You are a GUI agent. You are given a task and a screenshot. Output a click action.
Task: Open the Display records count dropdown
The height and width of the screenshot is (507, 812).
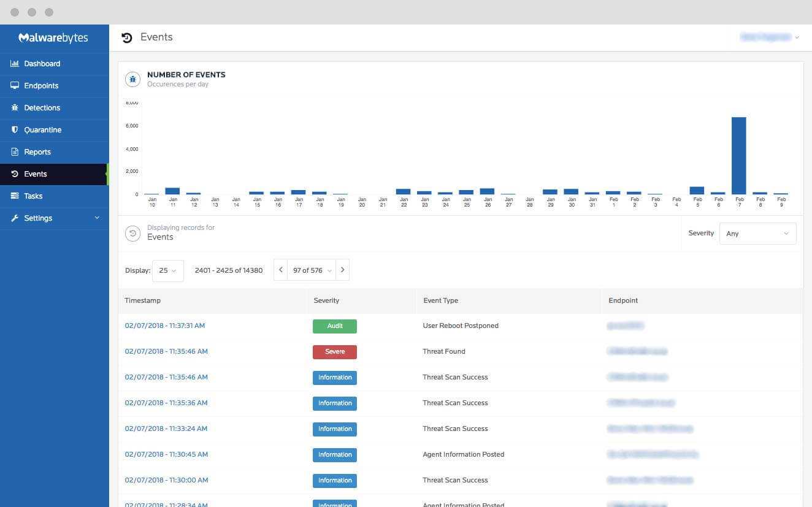(x=167, y=270)
